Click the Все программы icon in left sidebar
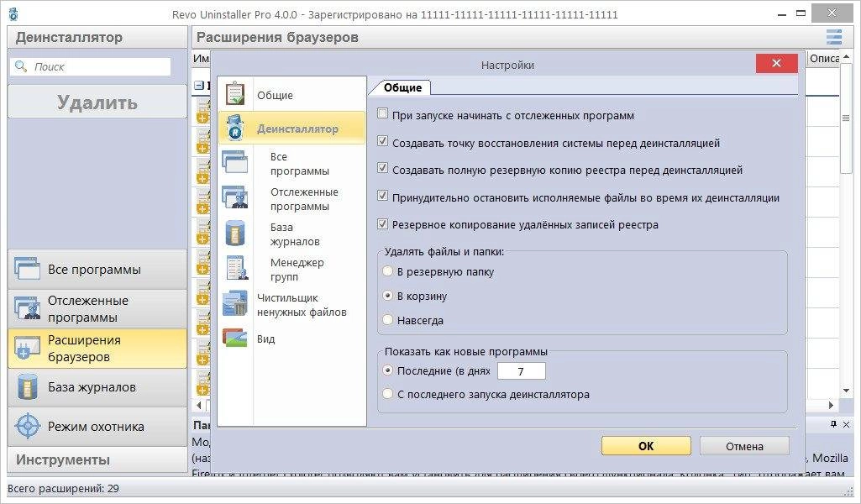Image resolution: width=861 pixels, height=504 pixels. 27,269
